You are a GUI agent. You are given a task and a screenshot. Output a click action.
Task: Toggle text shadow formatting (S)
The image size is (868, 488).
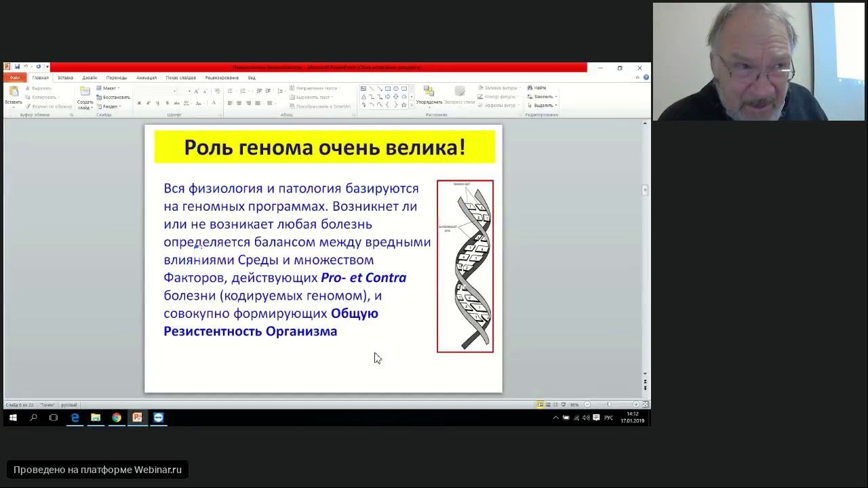click(167, 103)
